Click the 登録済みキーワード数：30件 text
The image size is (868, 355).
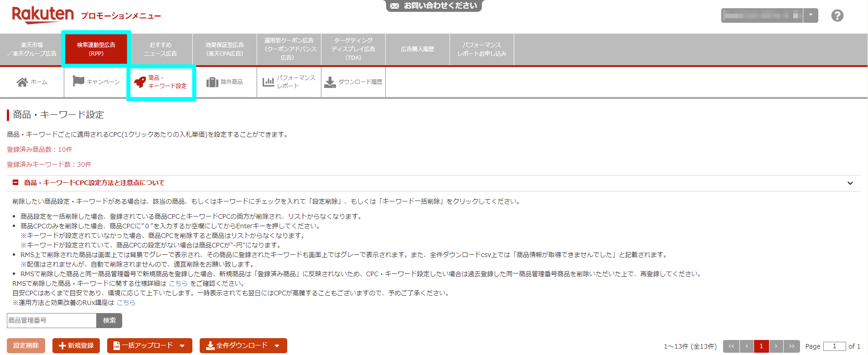click(49, 165)
